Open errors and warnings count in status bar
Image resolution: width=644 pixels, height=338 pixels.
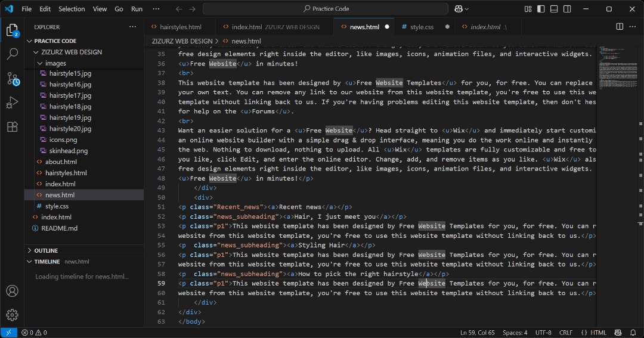point(34,333)
